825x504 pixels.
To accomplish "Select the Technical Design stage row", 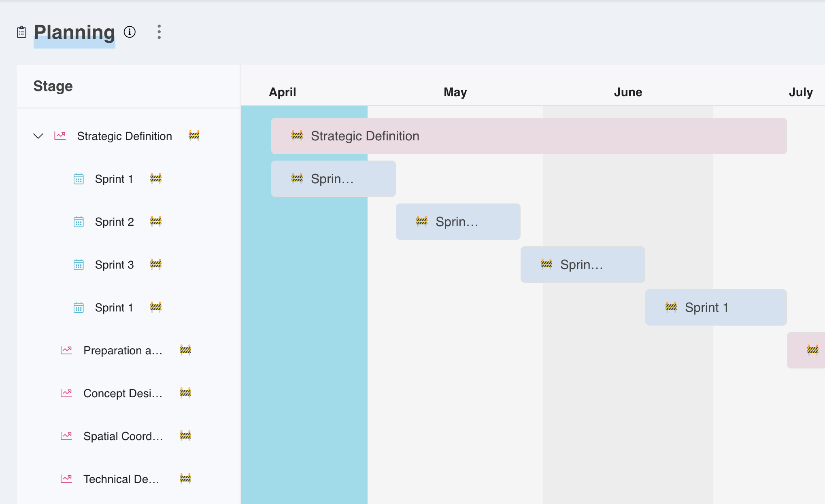I will click(121, 479).
